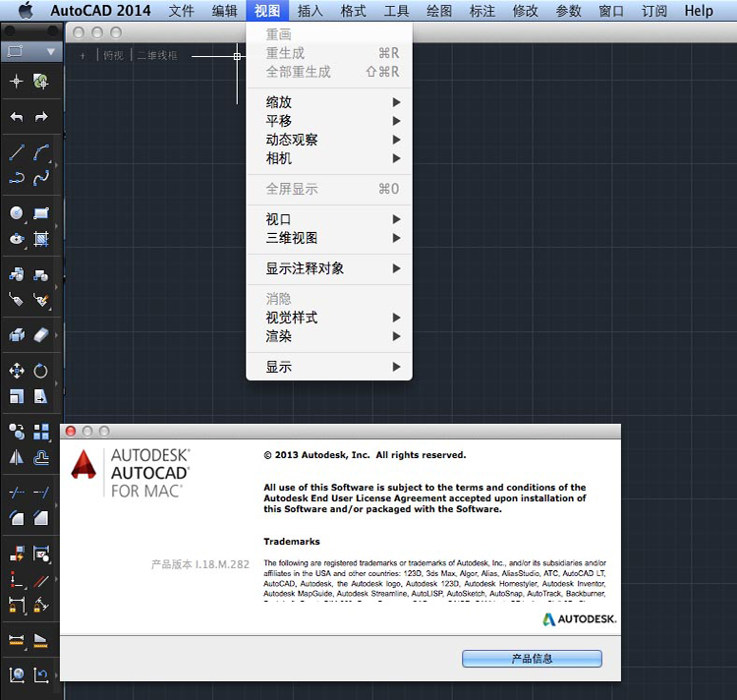Click the Zoom extents globe icon
The width and height of the screenshot is (737, 700).
pyautogui.click(x=17, y=675)
